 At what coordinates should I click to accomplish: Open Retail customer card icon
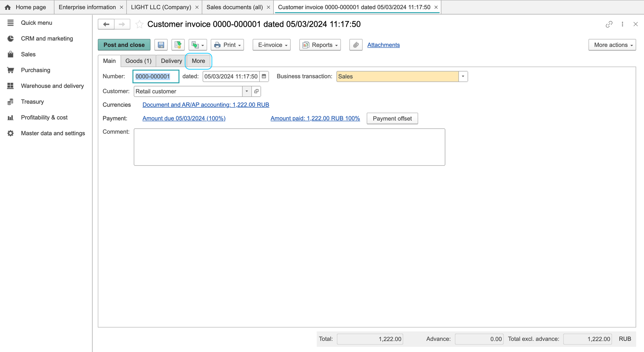point(256,91)
